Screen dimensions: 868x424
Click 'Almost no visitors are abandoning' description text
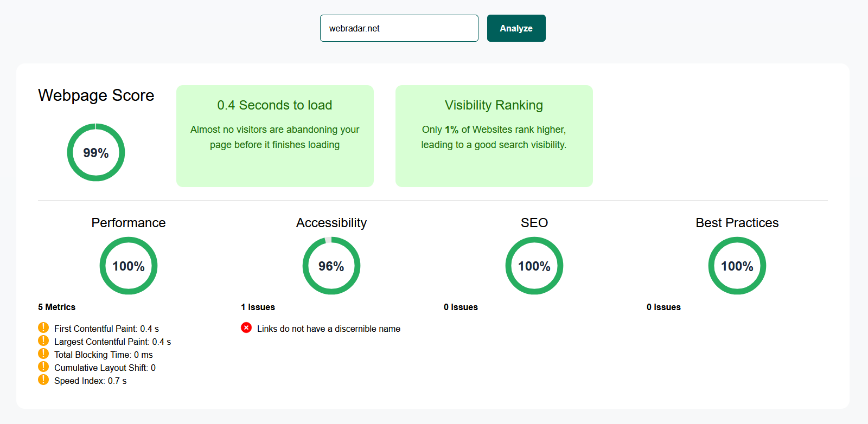[275, 137]
